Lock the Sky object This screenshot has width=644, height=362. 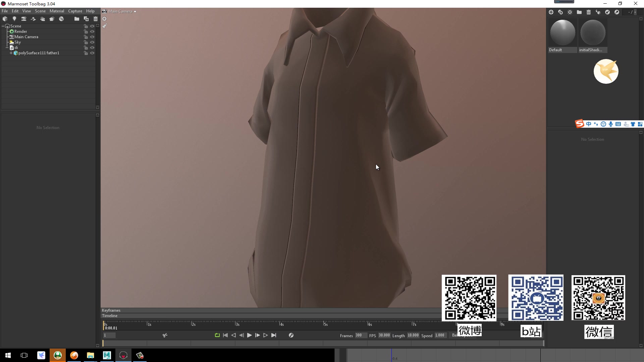86,42
